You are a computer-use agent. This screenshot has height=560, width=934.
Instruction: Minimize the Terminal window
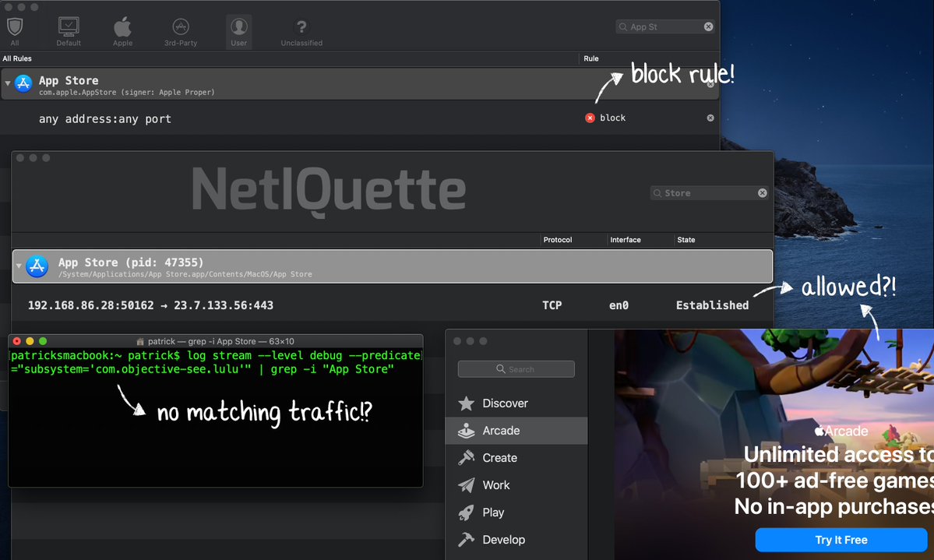point(30,341)
